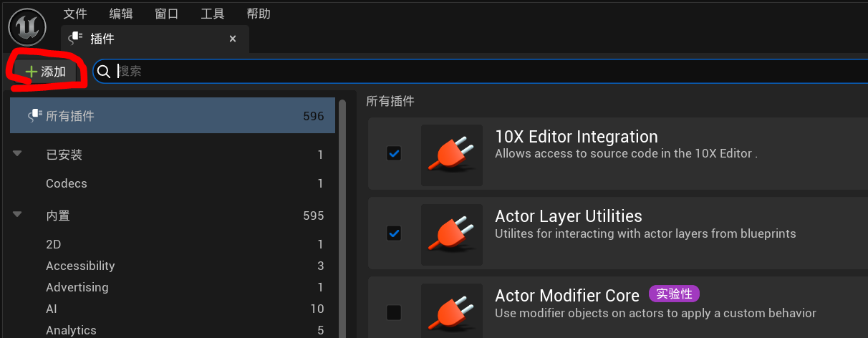Viewport: 868px width, 338px height.
Task: Click the Unreal Engine logo icon
Action: point(27,27)
